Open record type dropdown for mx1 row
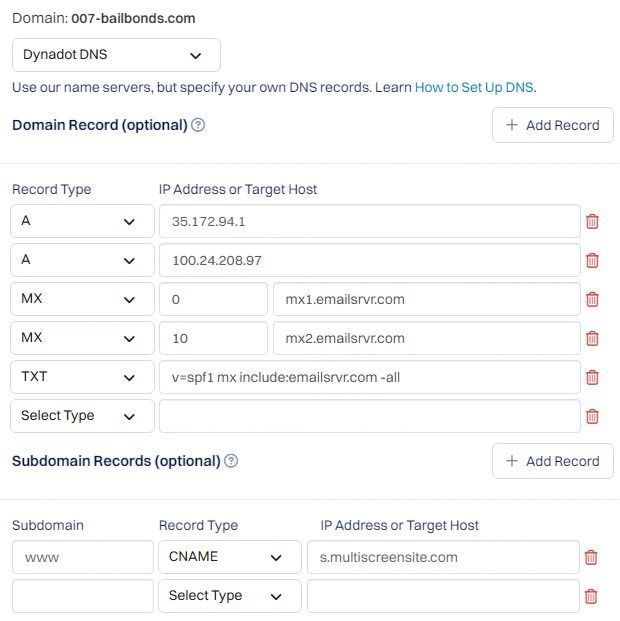Image resolution: width=620 pixels, height=621 pixels. pyautogui.click(x=82, y=299)
